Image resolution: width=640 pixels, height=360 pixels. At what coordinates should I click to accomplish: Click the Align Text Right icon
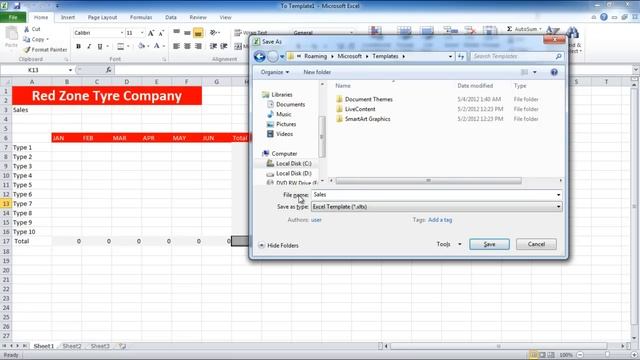click(198, 46)
